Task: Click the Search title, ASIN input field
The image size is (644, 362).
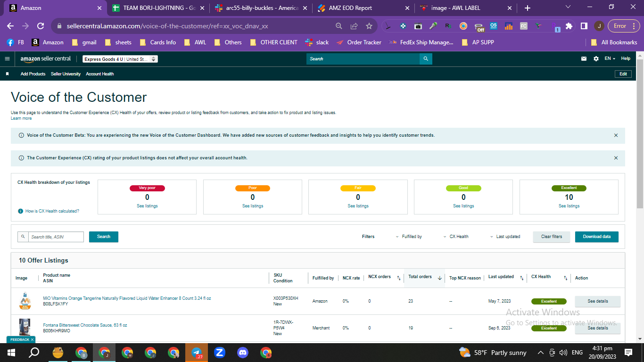Action: click(56, 237)
